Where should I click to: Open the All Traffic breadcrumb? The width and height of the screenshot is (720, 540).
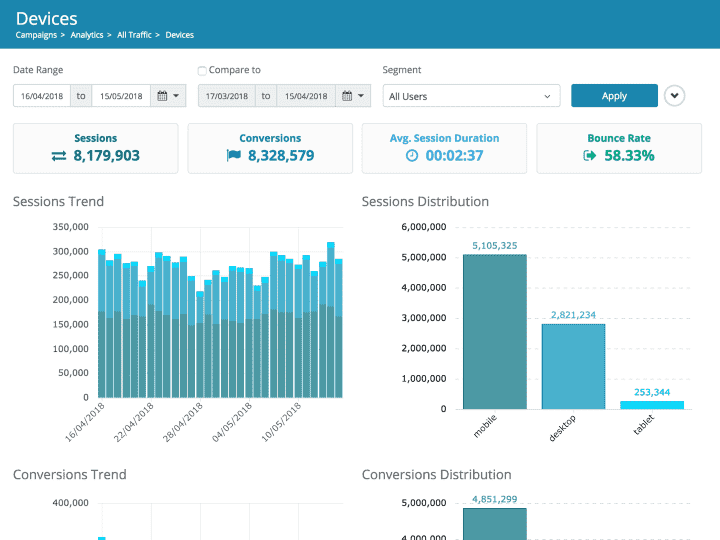tap(135, 35)
